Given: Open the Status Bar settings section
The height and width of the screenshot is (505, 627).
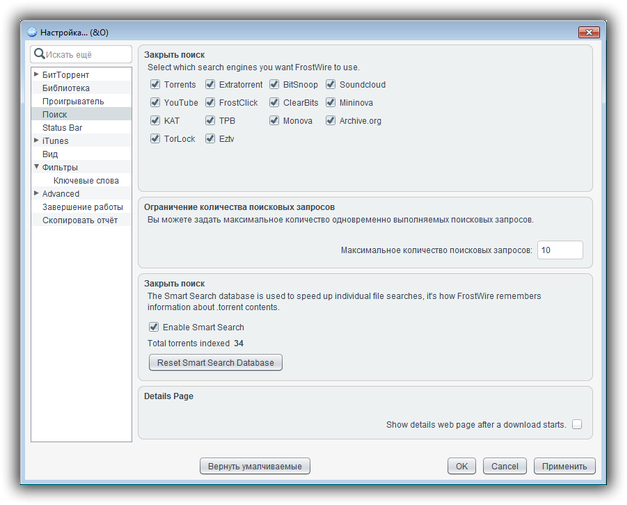Looking at the screenshot, I should (62, 128).
